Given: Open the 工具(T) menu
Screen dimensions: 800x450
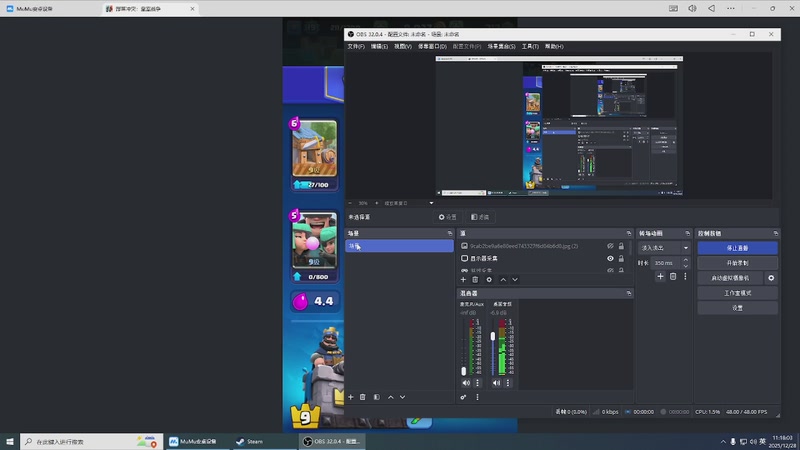Looking at the screenshot, I should click(x=530, y=46).
